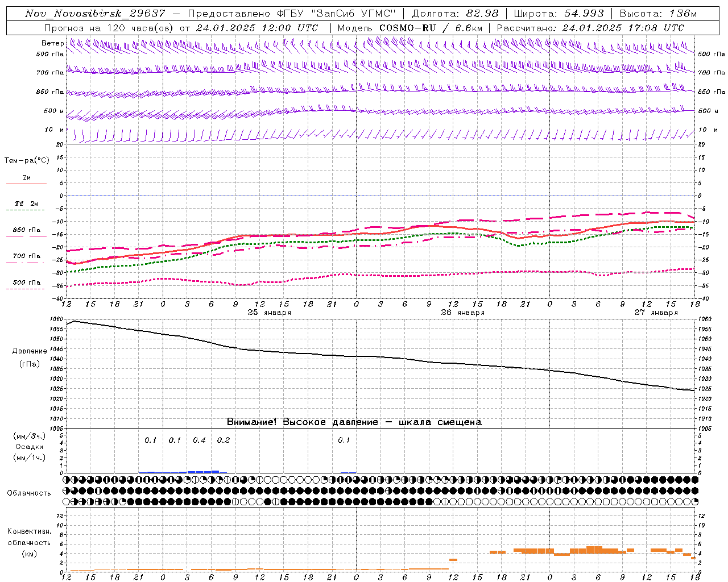Viewport: 728px width, 582px height.
Task: Click the Долгота: 82.98 value
Action: click(x=455, y=14)
